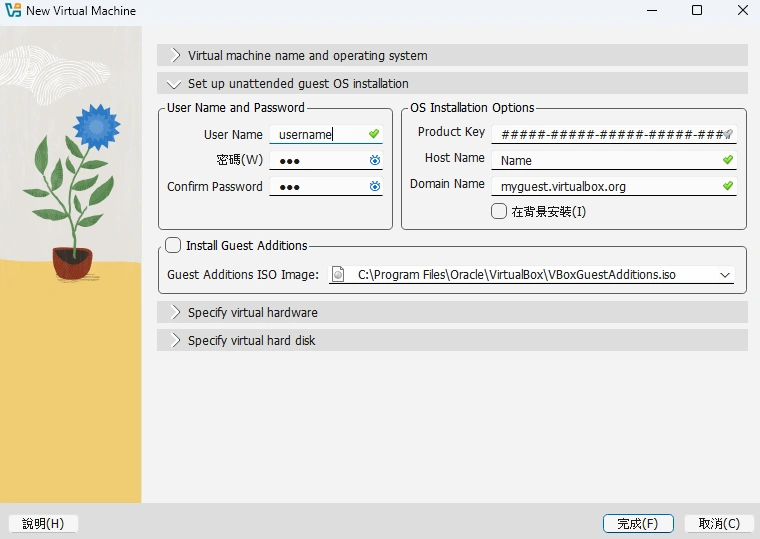Viewport: 760px width, 539px height.
Task: Collapse Set up unattended guest OS installation
Action: pos(176,84)
